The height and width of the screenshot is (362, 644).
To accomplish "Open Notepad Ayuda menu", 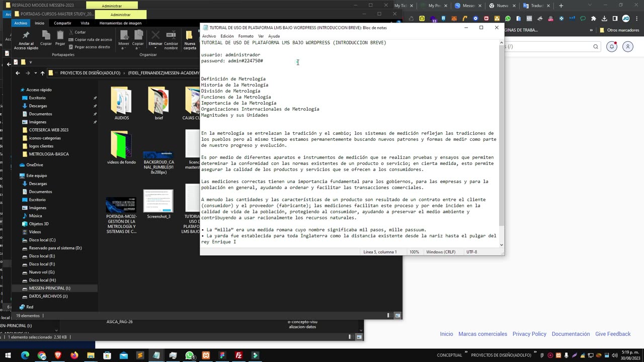I will point(274,36).
